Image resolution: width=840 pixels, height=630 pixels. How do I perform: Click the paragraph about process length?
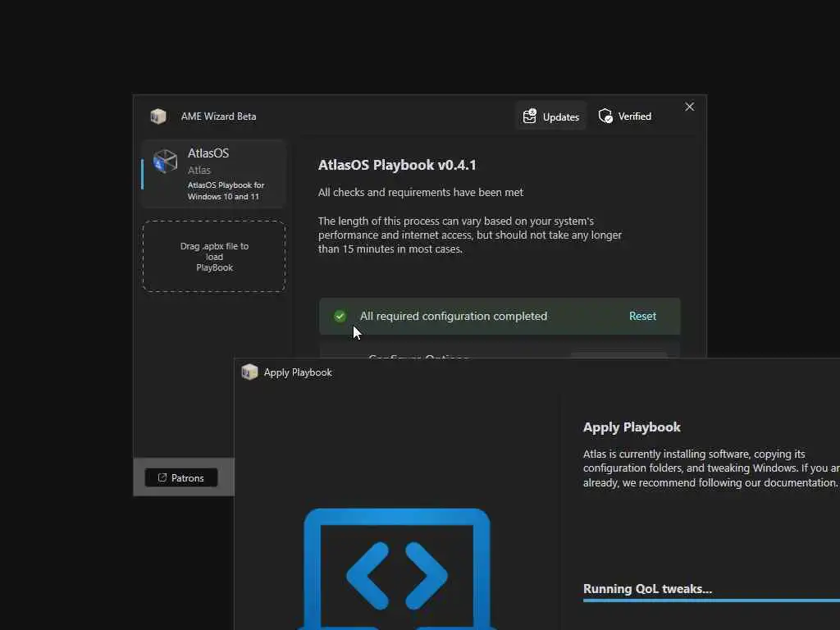(470, 235)
